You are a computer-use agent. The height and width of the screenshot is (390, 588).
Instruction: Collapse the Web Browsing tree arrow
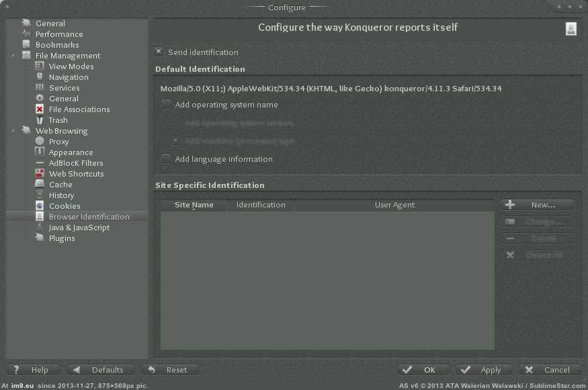point(13,131)
